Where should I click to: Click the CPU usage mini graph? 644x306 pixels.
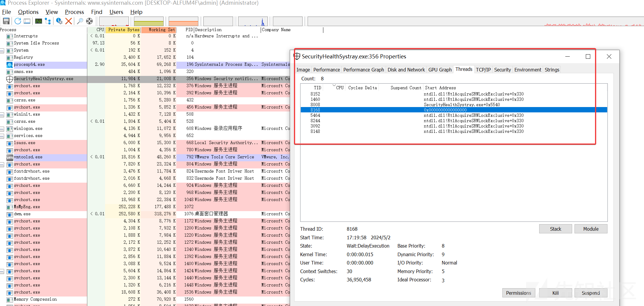click(114, 21)
